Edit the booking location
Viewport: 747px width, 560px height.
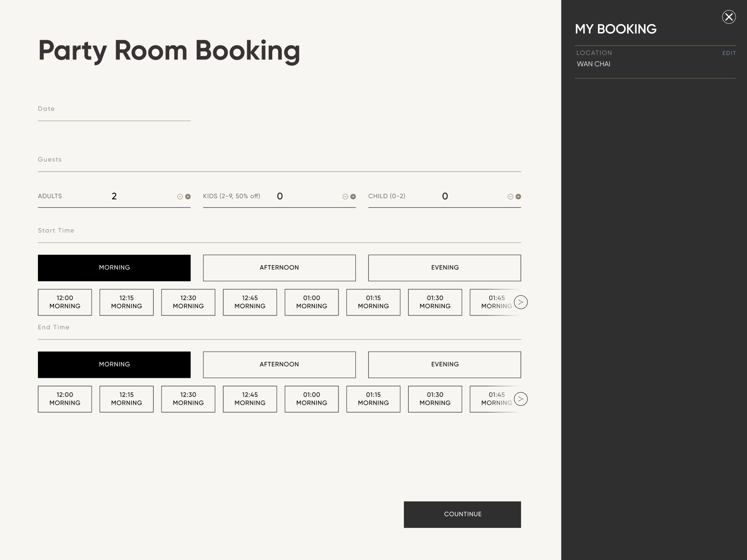pos(729,53)
